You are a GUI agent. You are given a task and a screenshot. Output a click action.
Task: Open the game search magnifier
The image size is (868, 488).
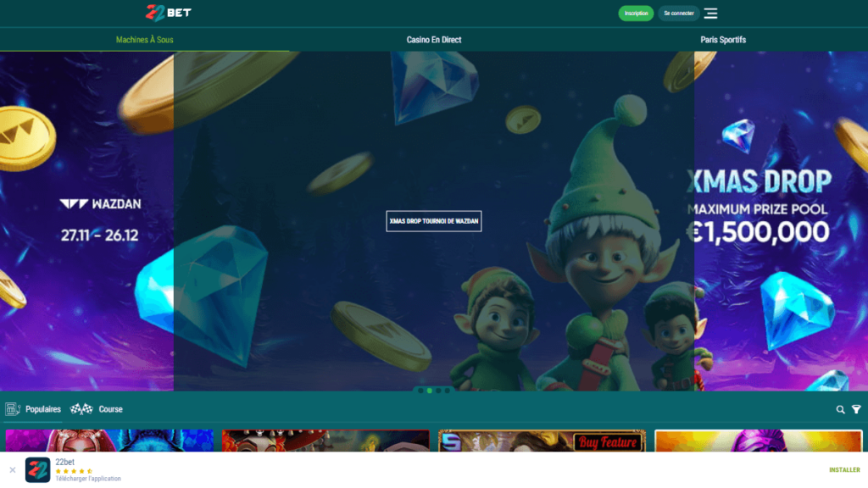point(840,409)
